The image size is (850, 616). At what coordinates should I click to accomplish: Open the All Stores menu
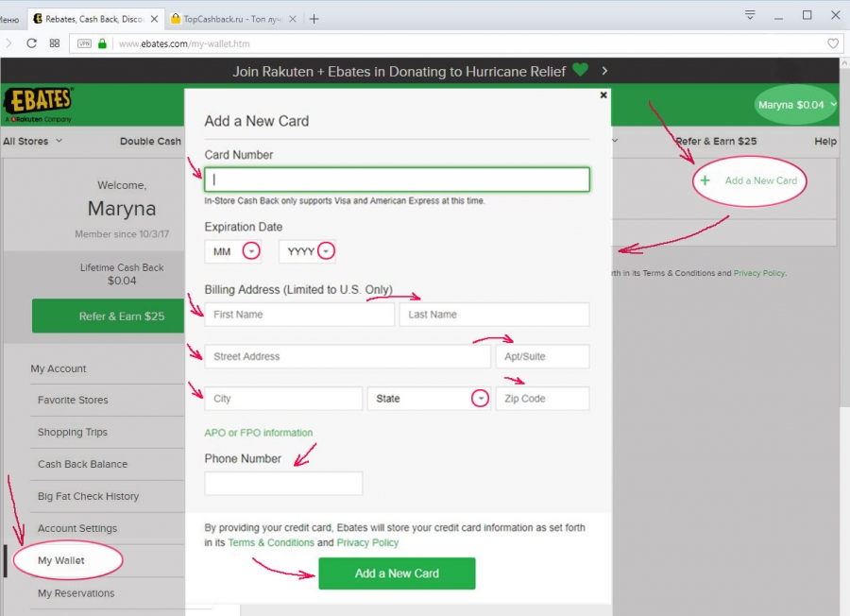point(32,141)
